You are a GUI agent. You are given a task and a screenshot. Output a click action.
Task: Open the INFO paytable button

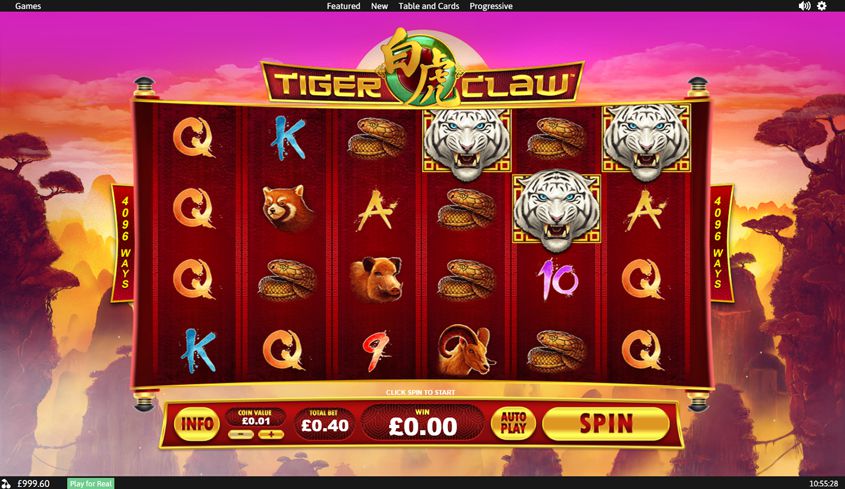[197, 424]
